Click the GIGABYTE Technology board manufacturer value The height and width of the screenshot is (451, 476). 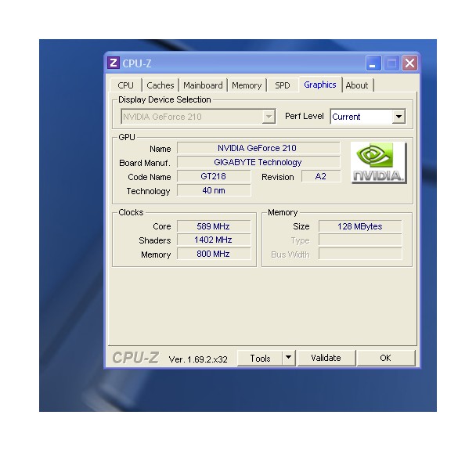258,162
